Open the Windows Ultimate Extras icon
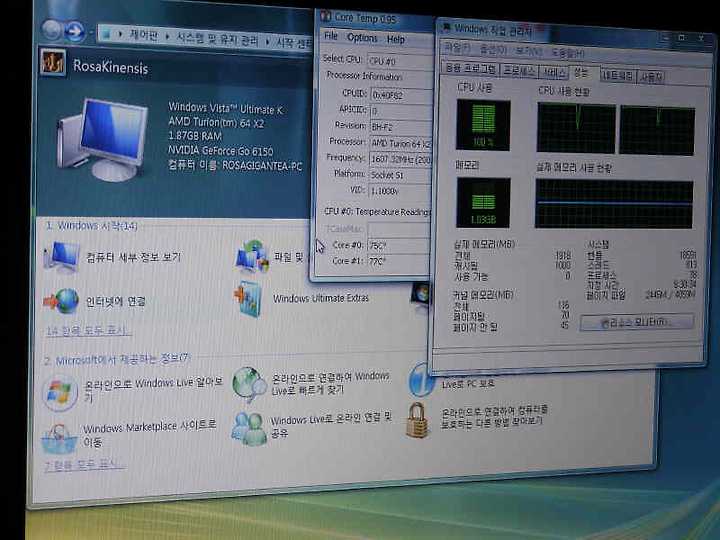720x540 pixels. [248, 299]
